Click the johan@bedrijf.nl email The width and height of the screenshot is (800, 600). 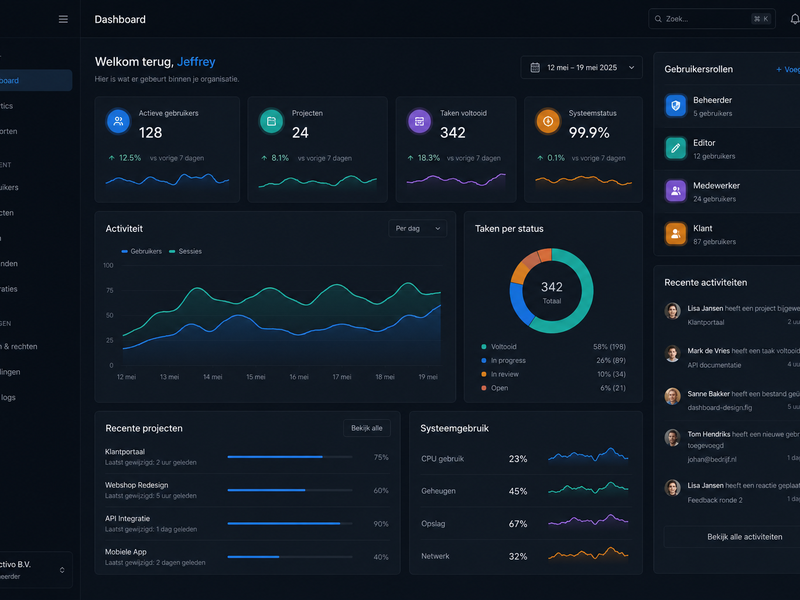(712, 460)
